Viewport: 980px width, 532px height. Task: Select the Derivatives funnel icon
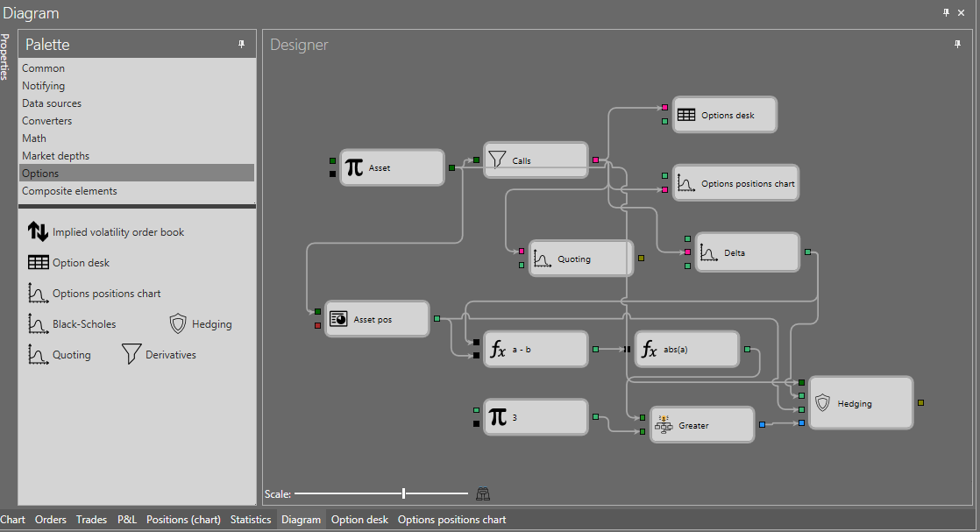coord(131,354)
